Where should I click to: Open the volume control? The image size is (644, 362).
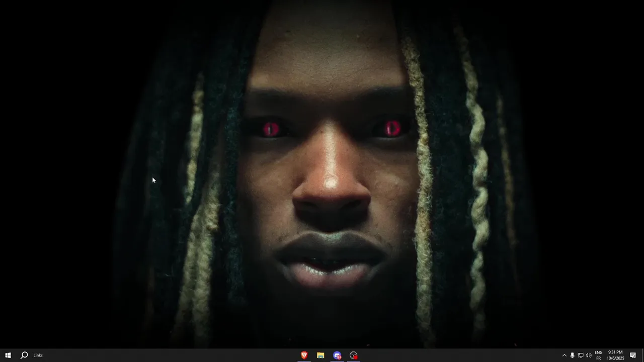(x=588, y=355)
